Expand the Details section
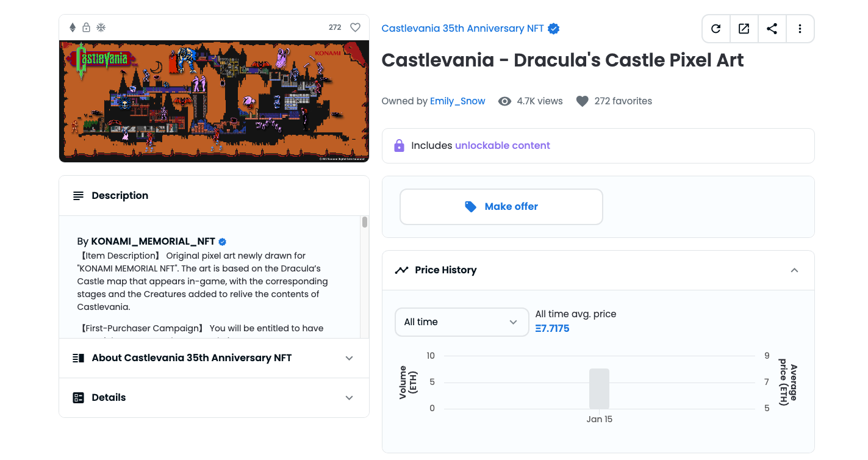The image size is (868, 460). coord(214,398)
